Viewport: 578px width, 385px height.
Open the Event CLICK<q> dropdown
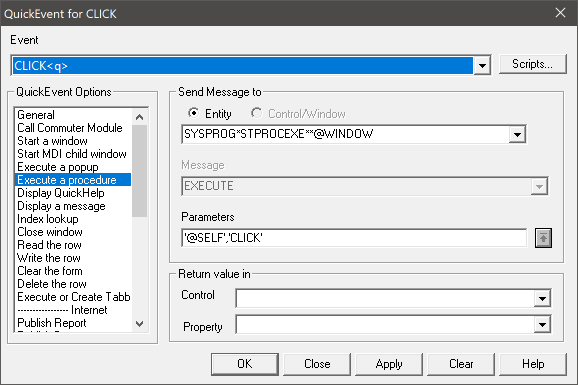click(x=482, y=66)
